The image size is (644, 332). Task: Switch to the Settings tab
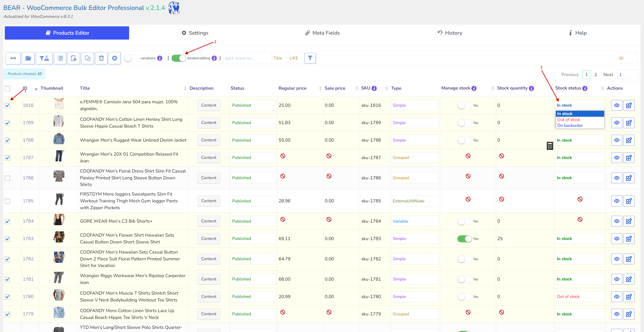point(195,33)
